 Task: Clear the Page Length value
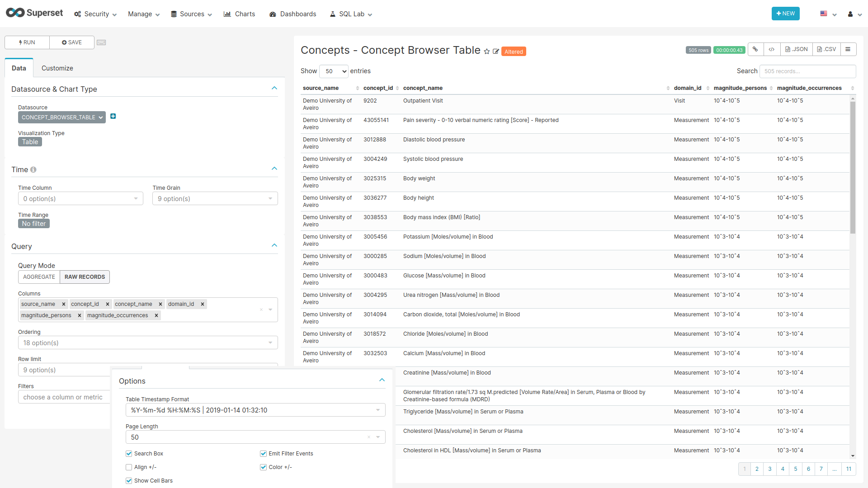[369, 437]
